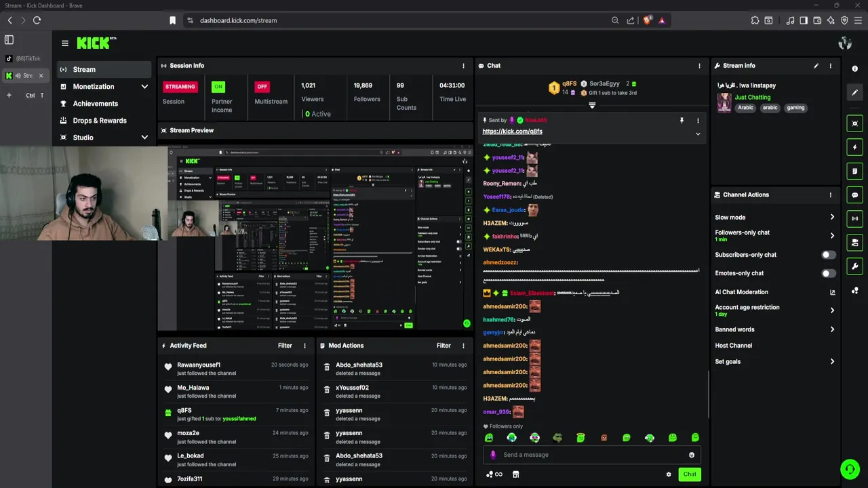This screenshot has height=488, width=868.
Task: Open browser extensions puzzle icon
Action: (x=755, y=20)
